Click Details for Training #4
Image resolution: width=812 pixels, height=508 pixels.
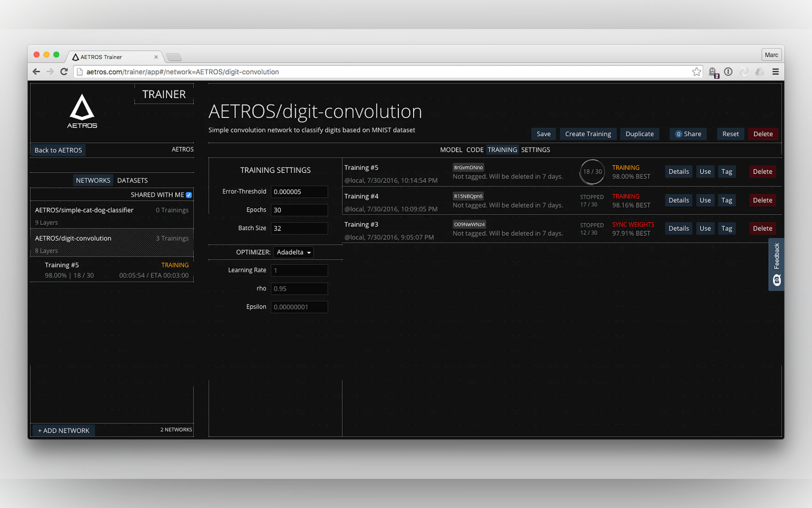(678, 200)
